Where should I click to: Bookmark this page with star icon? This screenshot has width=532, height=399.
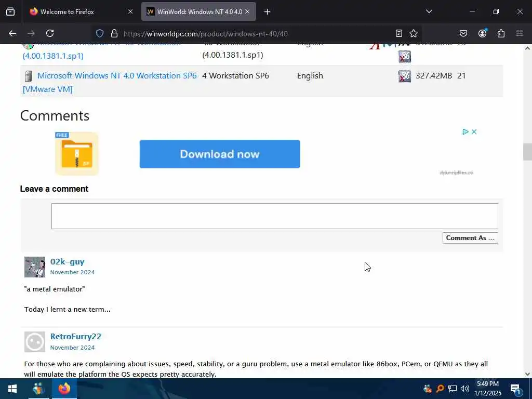414,33
